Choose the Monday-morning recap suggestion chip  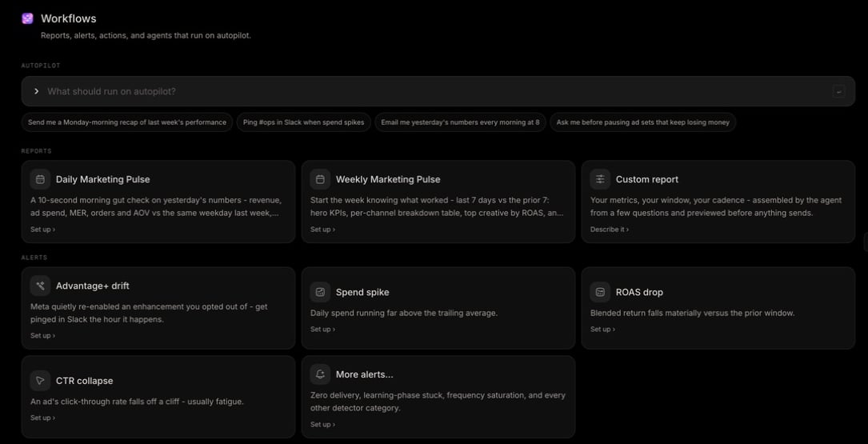click(126, 122)
